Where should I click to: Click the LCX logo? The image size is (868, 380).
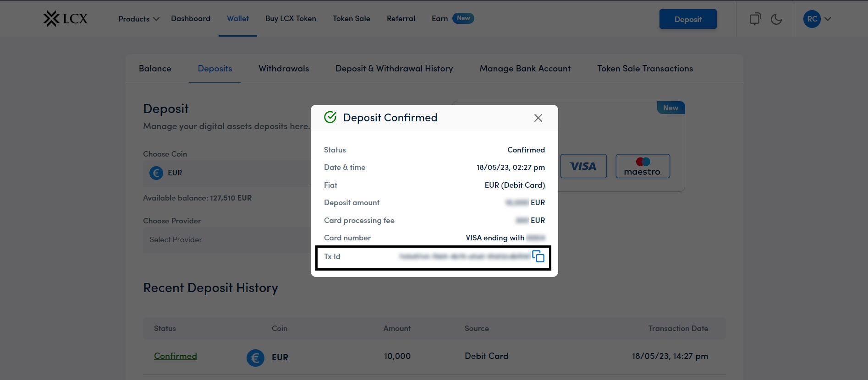pos(65,19)
